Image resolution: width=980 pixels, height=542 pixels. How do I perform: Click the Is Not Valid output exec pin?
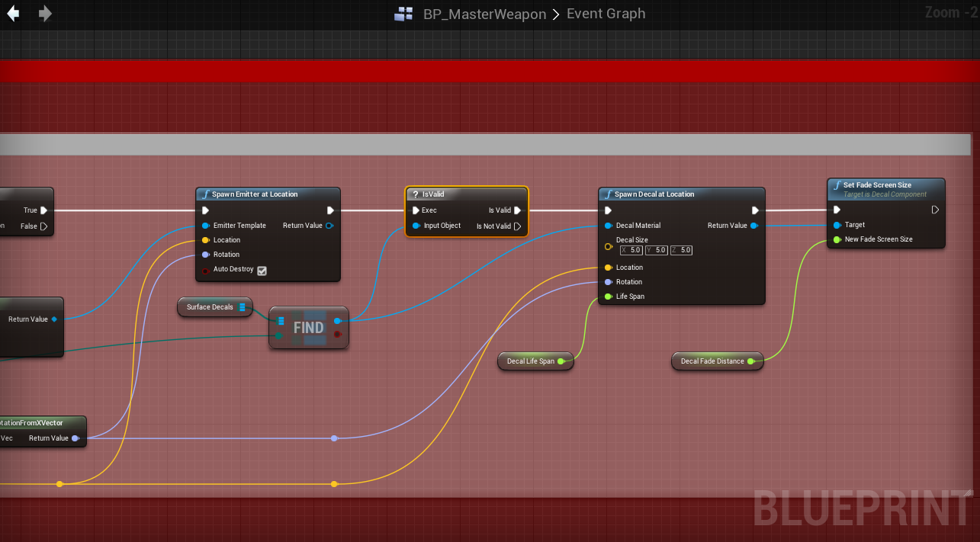[x=518, y=226]
